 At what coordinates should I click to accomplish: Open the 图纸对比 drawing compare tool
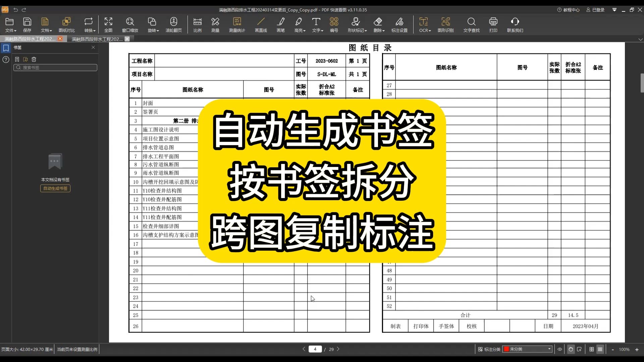[67, 24]
